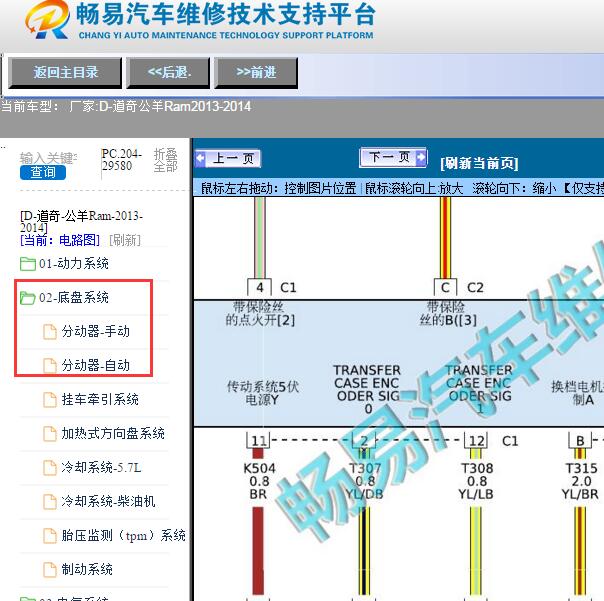Open 加热式方向盘系统 diagram

pyautogui.click(x=113, y=433)
